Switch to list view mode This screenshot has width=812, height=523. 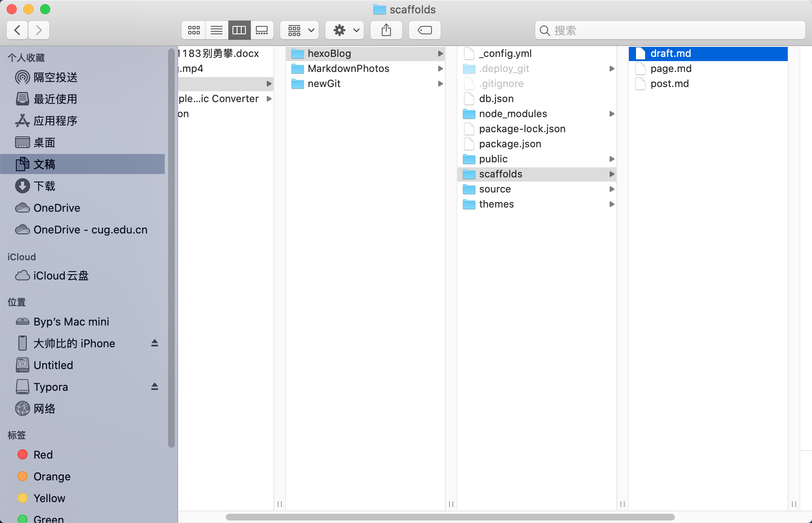(216, 30)
